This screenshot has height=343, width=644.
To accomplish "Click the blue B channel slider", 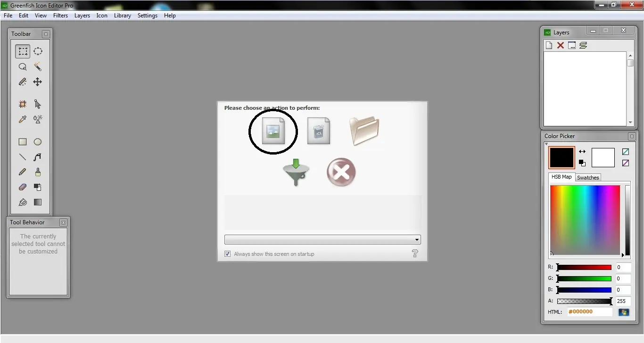I will click(x=584, y=290).
